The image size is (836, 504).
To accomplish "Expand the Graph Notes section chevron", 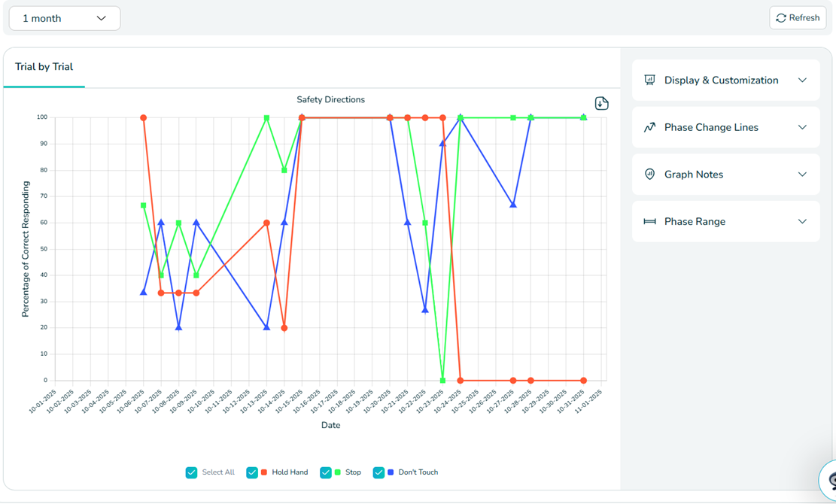I will [802, 175].
